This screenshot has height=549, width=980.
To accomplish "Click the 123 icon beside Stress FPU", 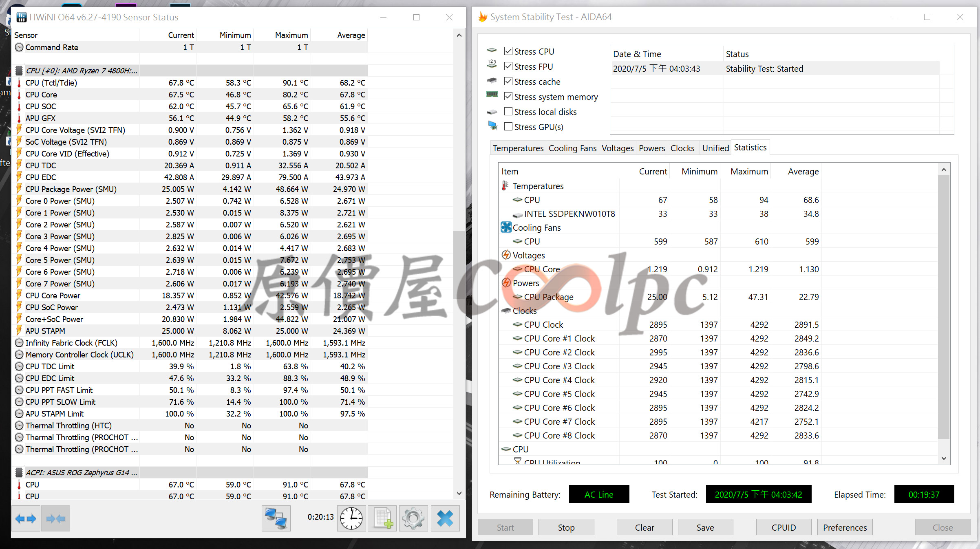I will (x=492, y=64).
